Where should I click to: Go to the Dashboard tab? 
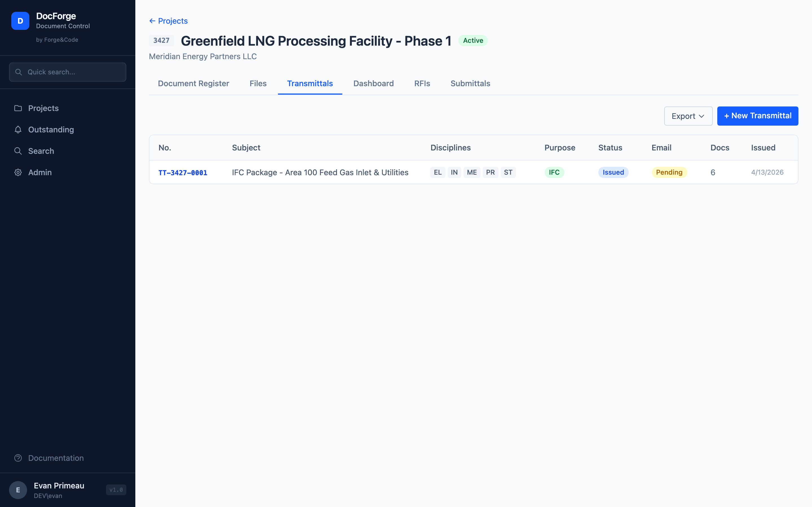pos(373,83)
